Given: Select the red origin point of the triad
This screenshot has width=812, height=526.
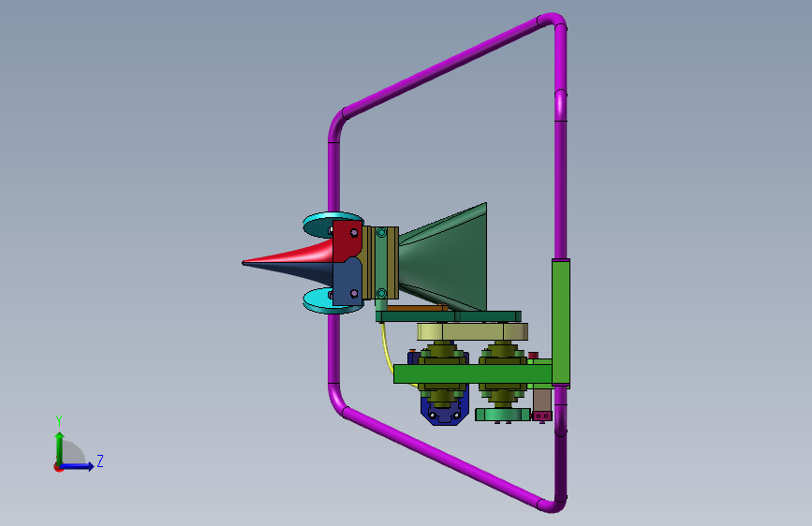Looking at the screenshot, I should (58, 467).
